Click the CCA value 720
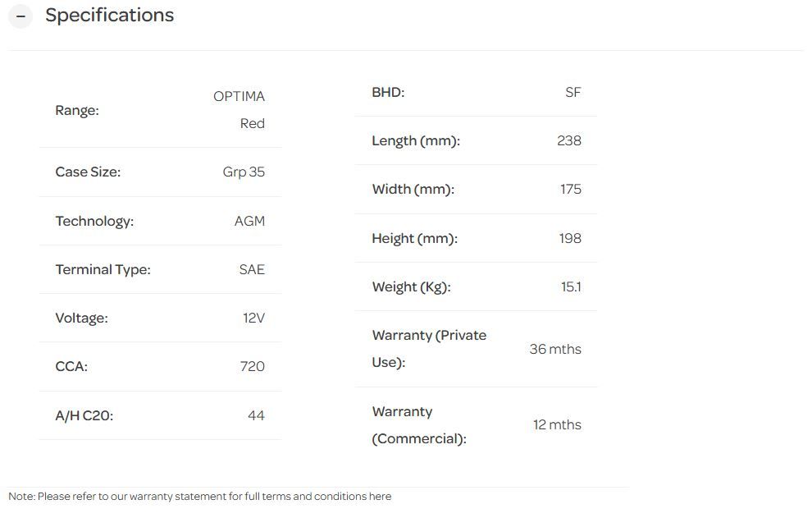Screen dimensions: 812x527 coord(253,366)
